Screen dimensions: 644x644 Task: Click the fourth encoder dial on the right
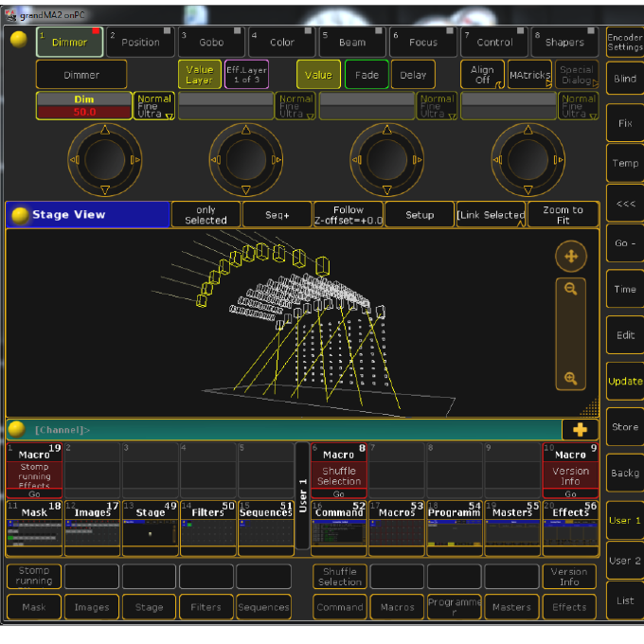click(x=528, y=159)
